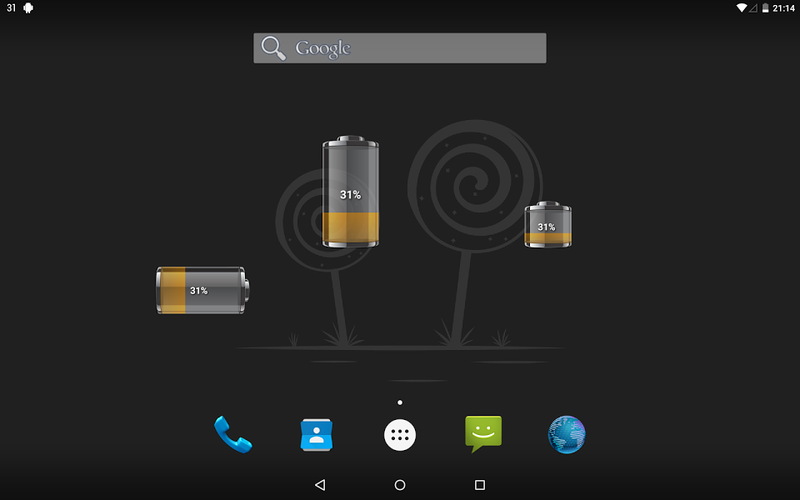Open Recent apps overview button
This screenshot has width=800, height=500.
pyautogui.click(x=480, y=485)
